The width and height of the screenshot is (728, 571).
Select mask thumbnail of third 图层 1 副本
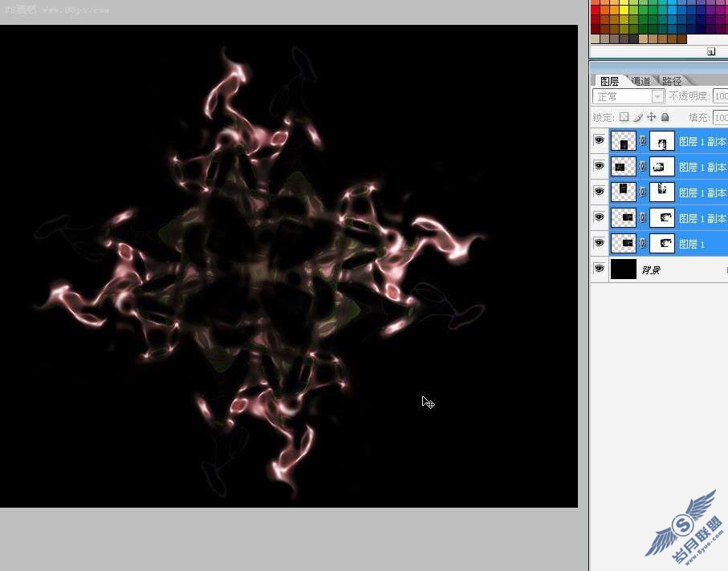[661, 192]
